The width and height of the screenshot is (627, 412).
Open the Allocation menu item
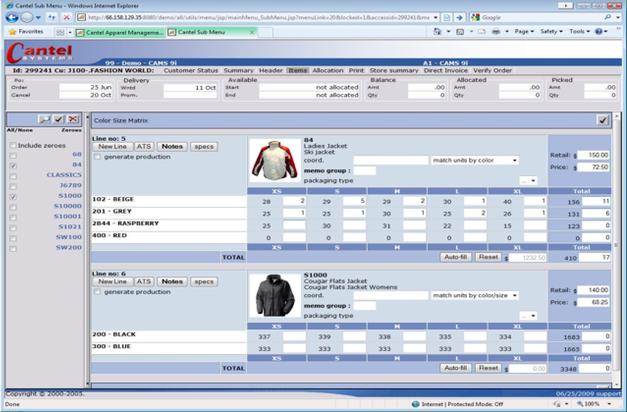coord(328,71)
